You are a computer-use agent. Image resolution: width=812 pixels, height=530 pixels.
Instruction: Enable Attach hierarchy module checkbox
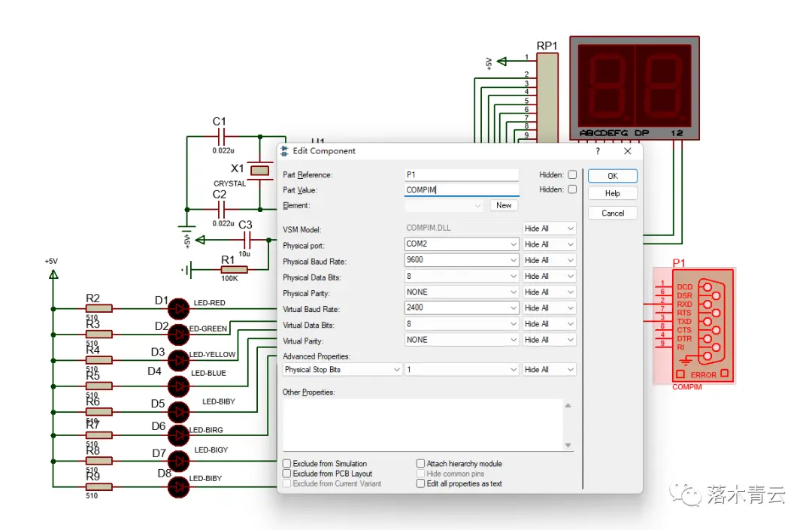[x=421, y=464]
